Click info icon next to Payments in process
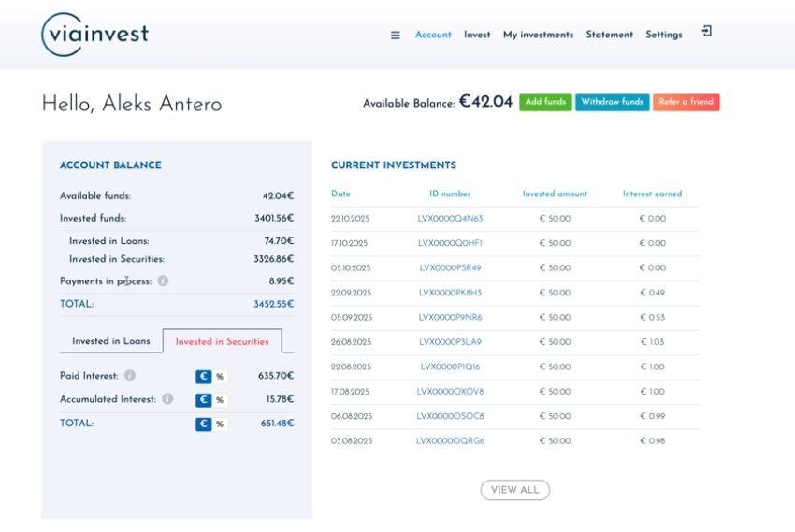Viewport: 795px width, 532px height. (163, 280)
